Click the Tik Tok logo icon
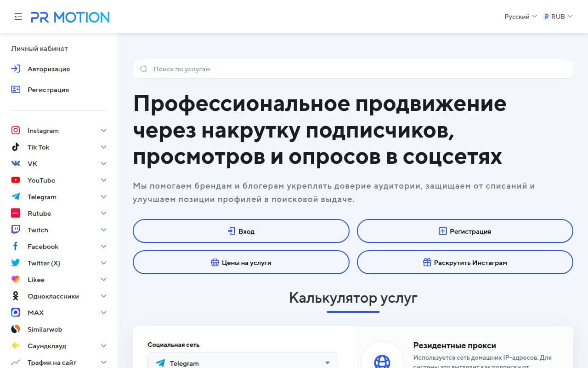The image size is (588, 368). pos(16,147)
